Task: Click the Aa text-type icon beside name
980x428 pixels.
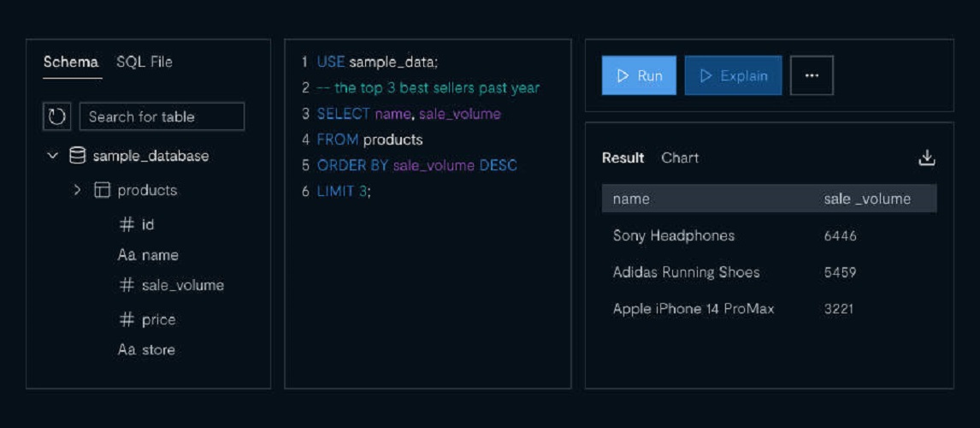Action: coord(127,255)
